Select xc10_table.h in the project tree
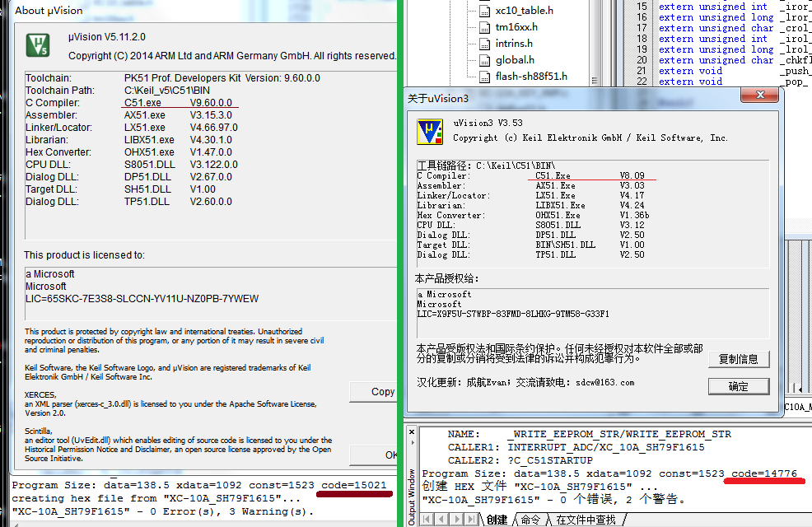The width and height of the screenshot is (812, 527). (524, 11)
